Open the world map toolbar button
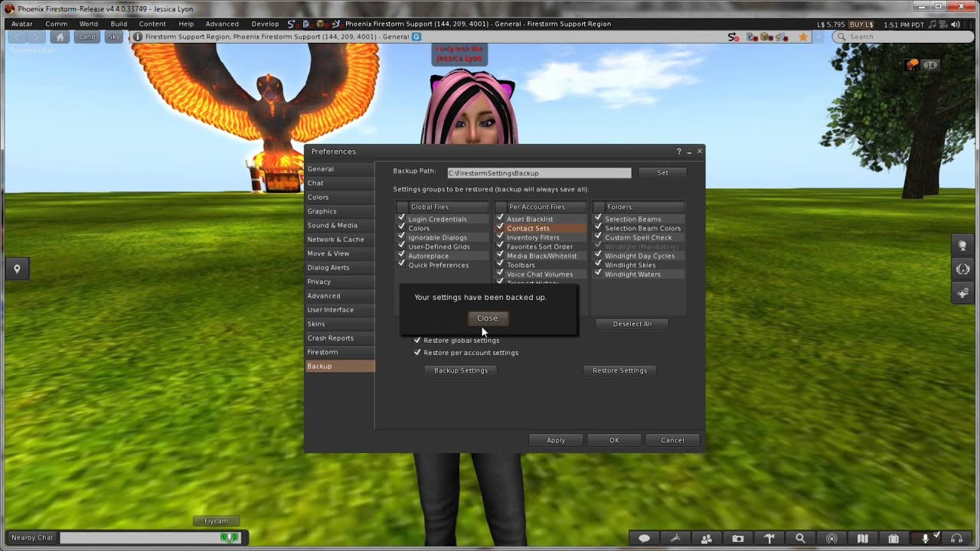This screenshot has height=551, width=980. click(x=863, y=539)
